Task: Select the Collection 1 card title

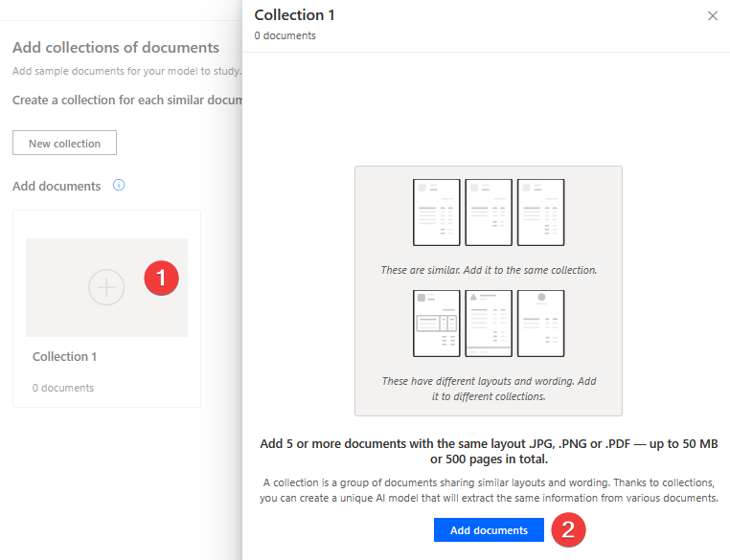Action: click(x=64, y=356)
